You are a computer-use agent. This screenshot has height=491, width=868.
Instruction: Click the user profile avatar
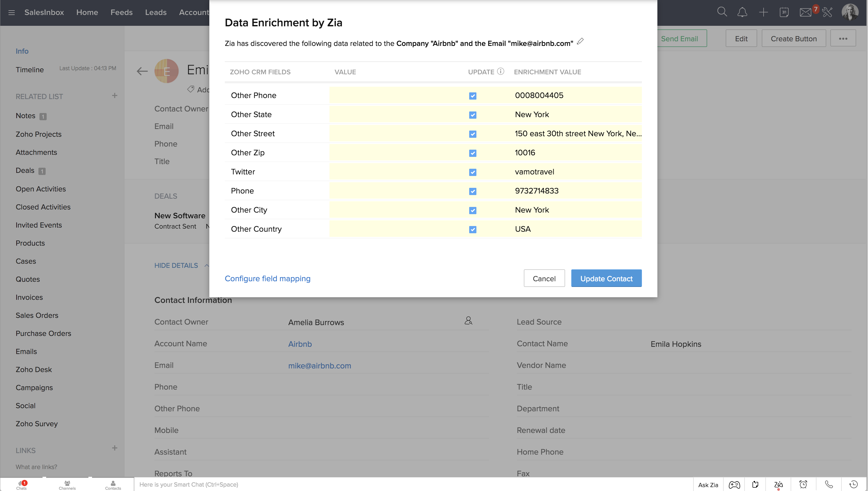[x=850, y=12]
